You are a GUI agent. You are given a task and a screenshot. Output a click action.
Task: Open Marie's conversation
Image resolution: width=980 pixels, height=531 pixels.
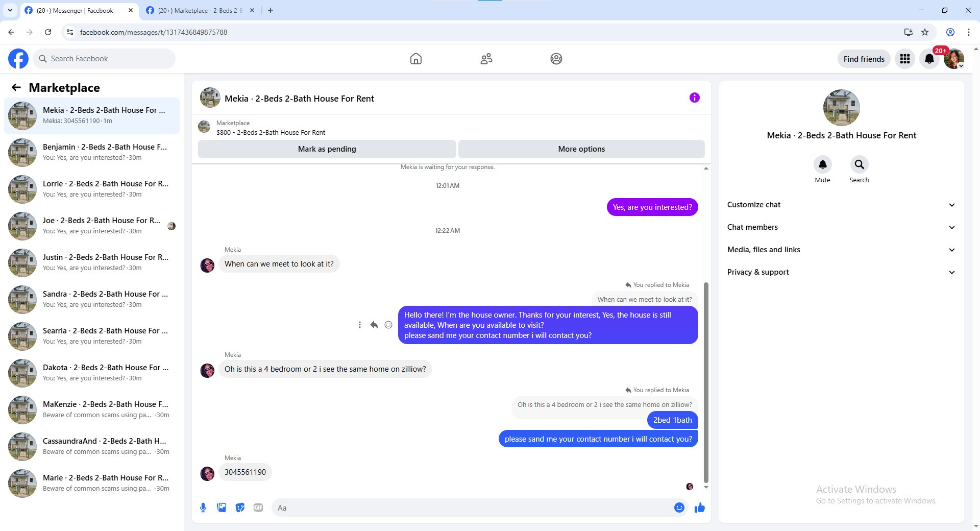92,483
